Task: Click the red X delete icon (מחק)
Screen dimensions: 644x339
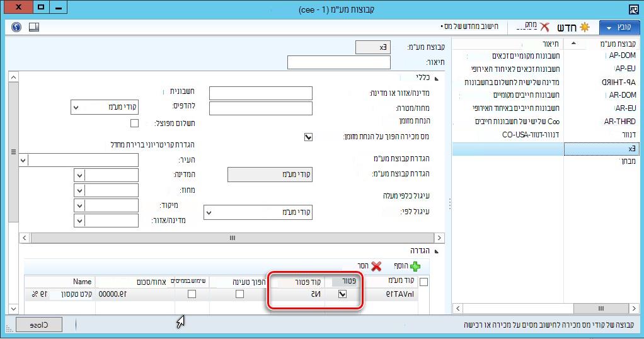Action: coord(544,27)
